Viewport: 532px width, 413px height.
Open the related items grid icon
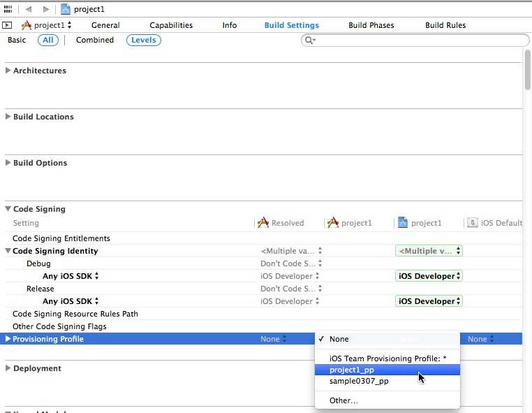click(8, 9)
